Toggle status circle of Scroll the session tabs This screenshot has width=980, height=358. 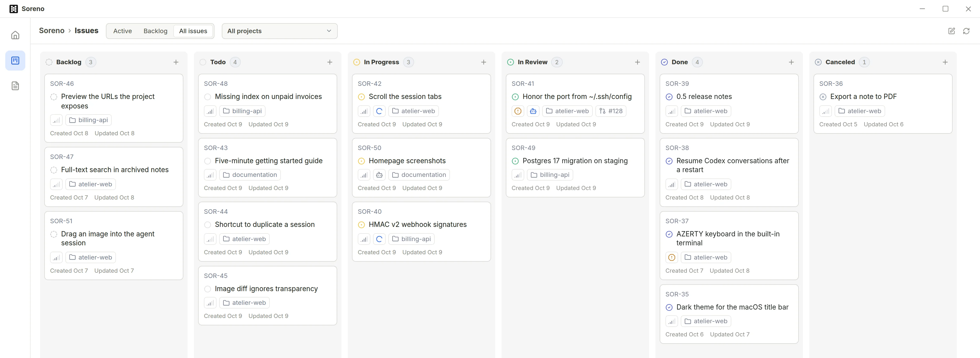(x=361, y=97)
